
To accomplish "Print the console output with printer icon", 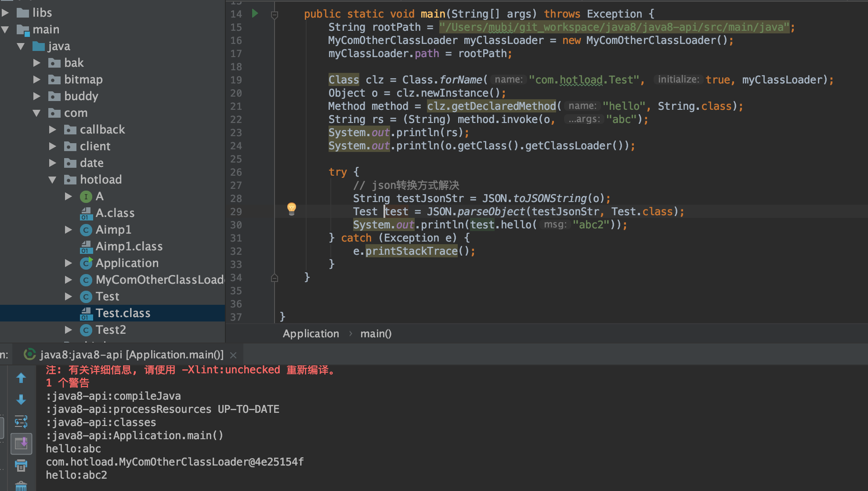I will 21,466.
